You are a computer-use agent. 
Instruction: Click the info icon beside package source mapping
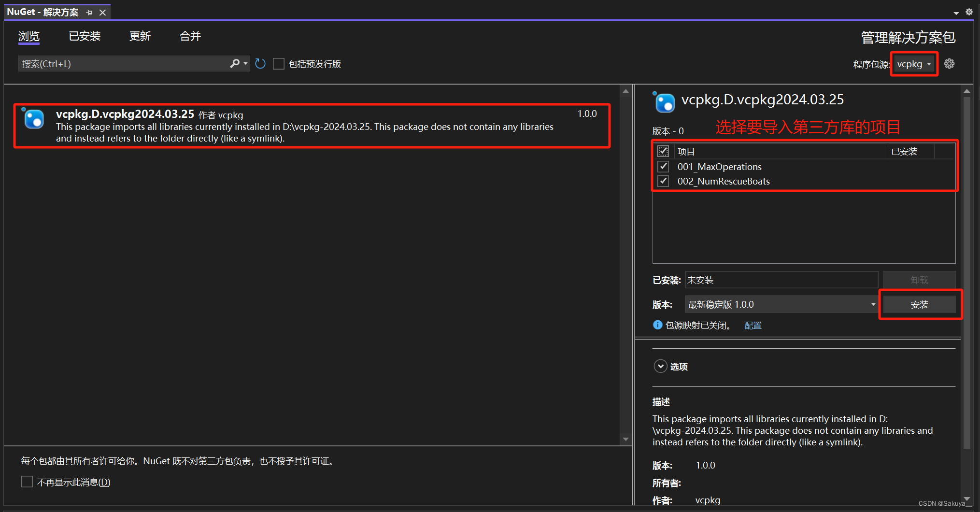click(657, 325)
